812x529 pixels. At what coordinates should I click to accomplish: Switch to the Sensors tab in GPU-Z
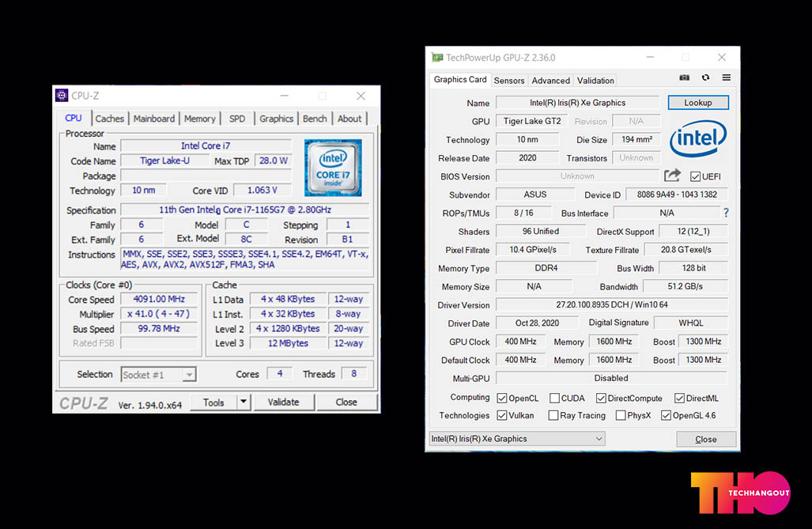509,81
